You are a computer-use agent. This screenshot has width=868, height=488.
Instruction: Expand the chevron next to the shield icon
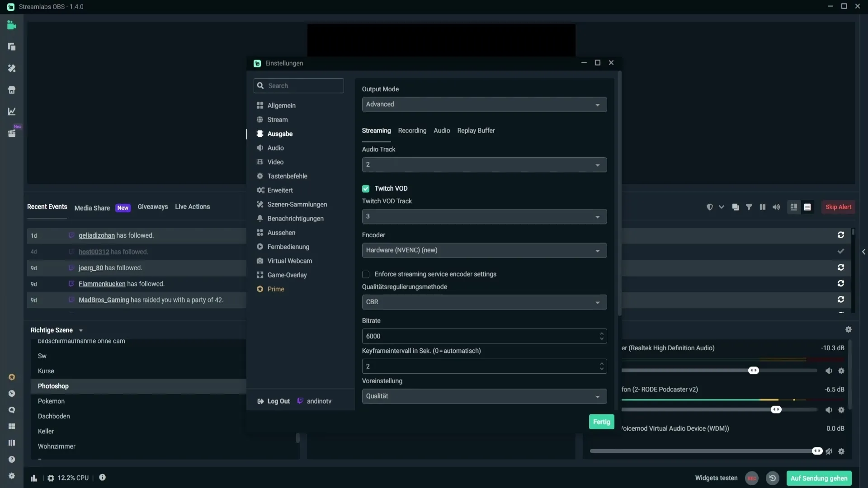tap(722, 207)
